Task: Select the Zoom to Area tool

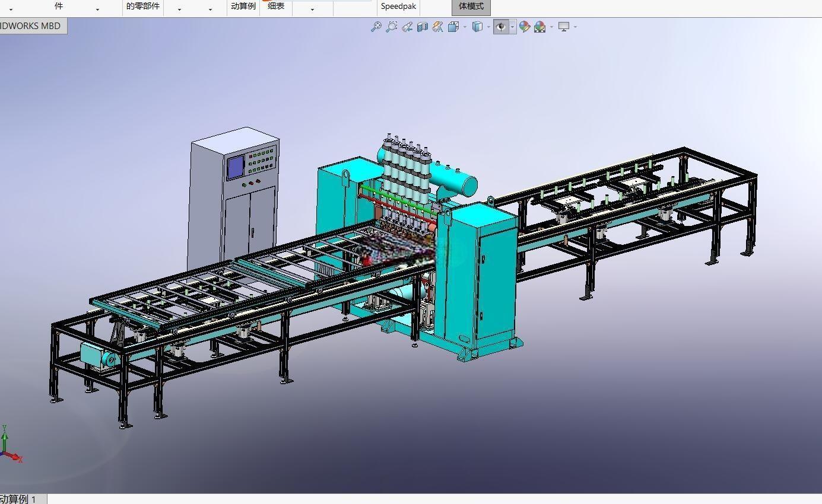Action: tap(391, 27)
